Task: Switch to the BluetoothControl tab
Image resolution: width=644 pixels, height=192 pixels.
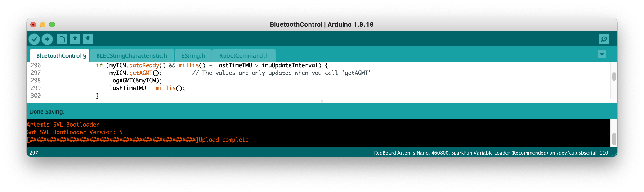Action: (x=59, y=55)
